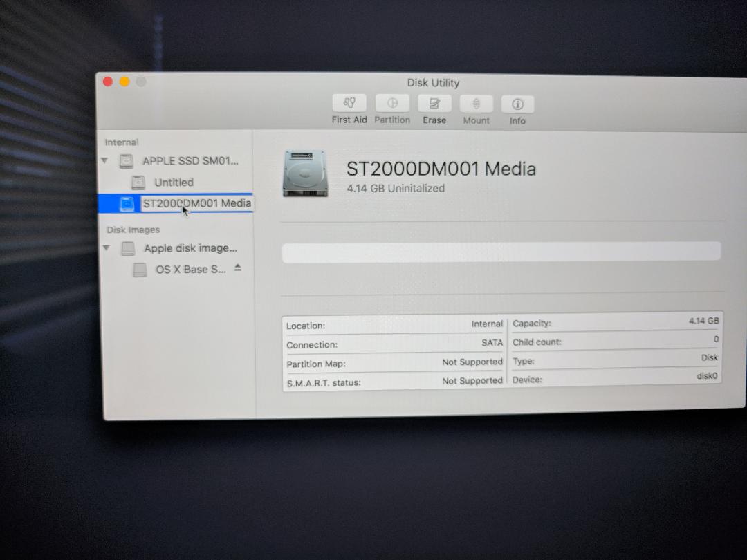Select OS X Base S... in the sidebar
The image size is (747, 560).
[x=191, y=270]
